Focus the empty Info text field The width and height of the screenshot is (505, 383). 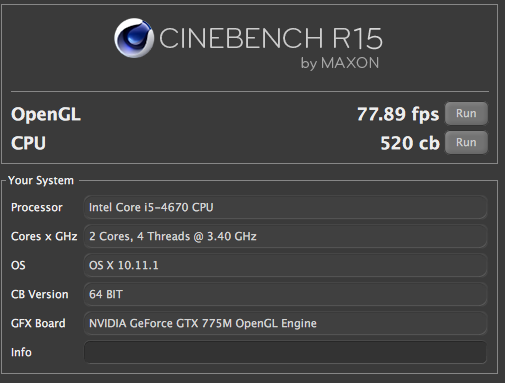[x=285, y=352]
